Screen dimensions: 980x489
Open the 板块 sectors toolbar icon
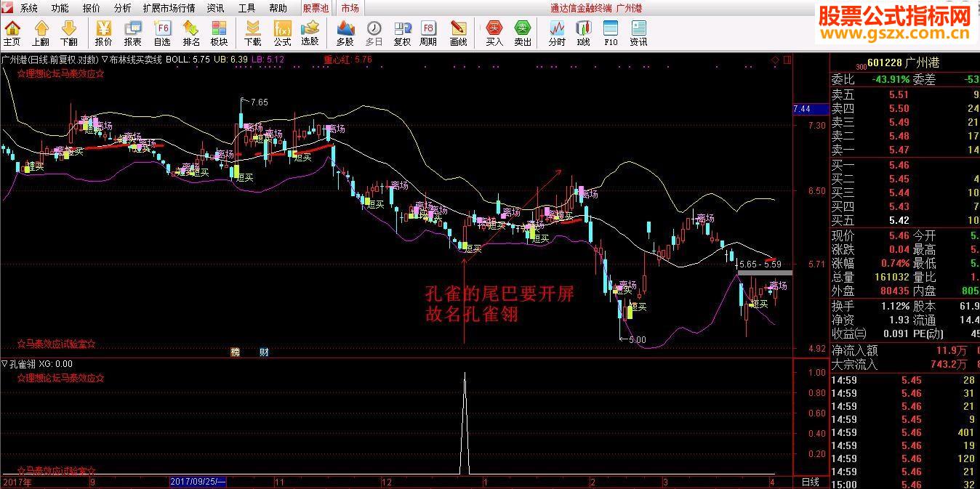(220, 33)
